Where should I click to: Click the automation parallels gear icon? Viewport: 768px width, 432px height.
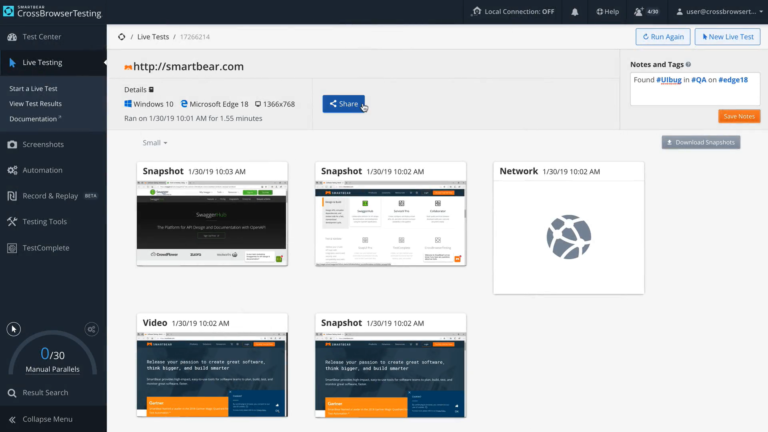point(91,329)
